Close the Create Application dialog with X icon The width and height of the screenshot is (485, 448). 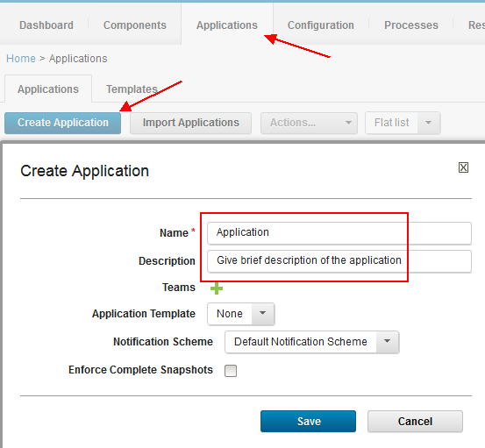point(463,167)
